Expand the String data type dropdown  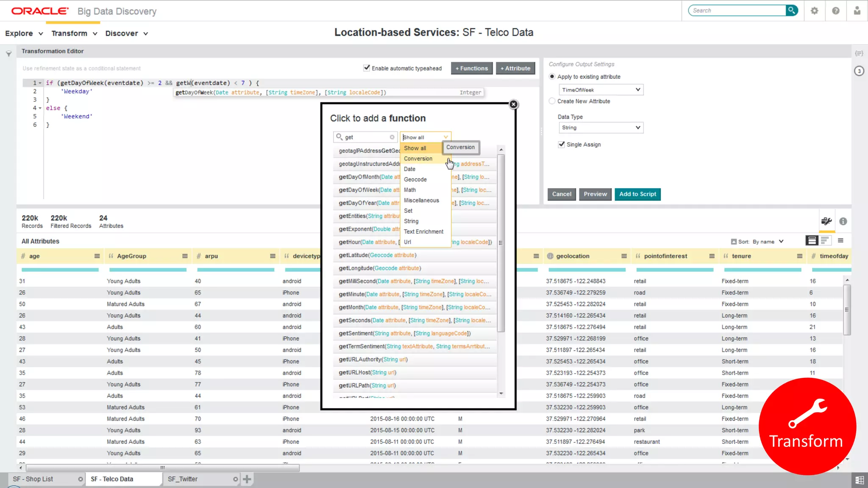pyautogui.click(x=601, y=128)
